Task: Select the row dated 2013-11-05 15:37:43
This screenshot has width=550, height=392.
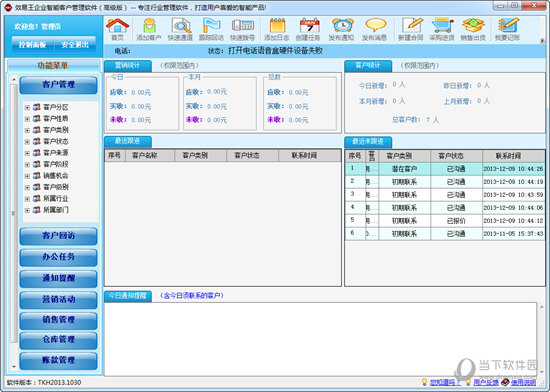Action: click(x=445, y=234)
